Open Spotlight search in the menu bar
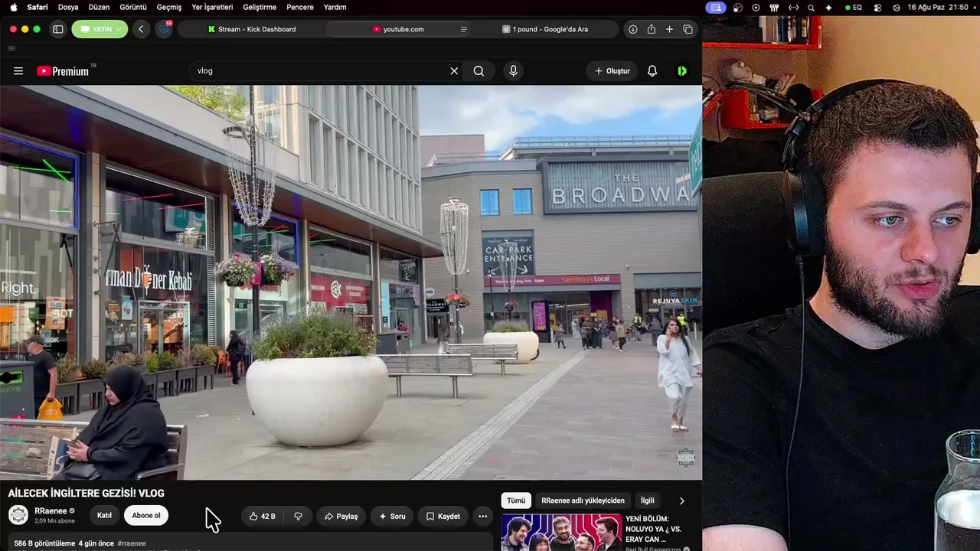The height and width of the screenshot is (551, 980). pos(811,7)
